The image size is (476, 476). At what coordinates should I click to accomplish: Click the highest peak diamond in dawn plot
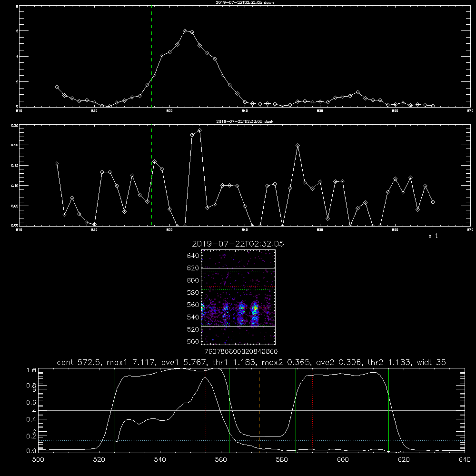185,30
